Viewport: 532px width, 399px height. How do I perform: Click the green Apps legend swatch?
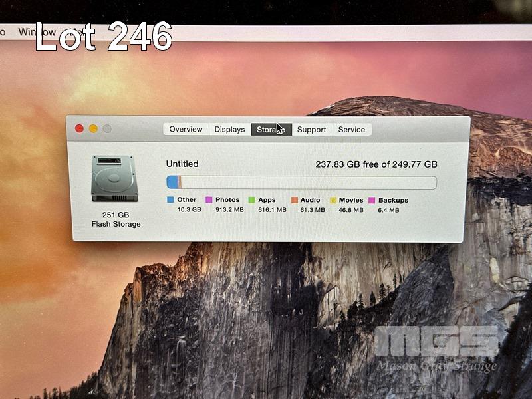click(x=252, y=199)
